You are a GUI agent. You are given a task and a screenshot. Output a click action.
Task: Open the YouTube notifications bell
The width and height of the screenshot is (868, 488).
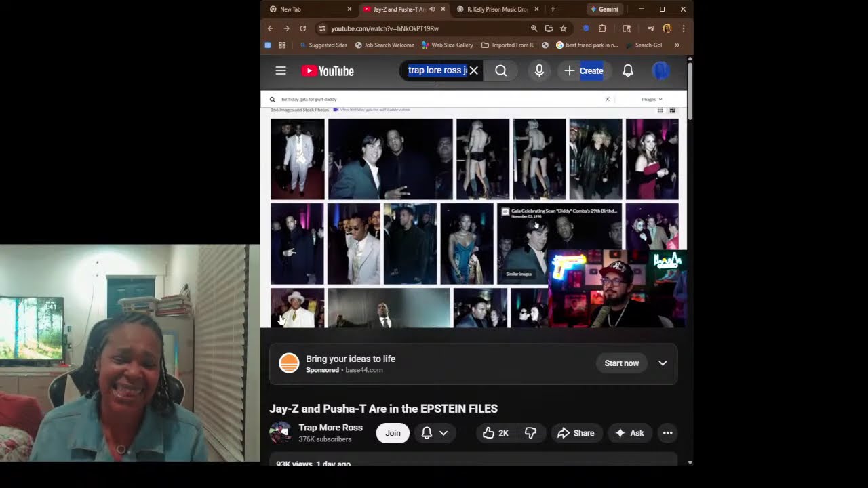(x=628, y=70)
